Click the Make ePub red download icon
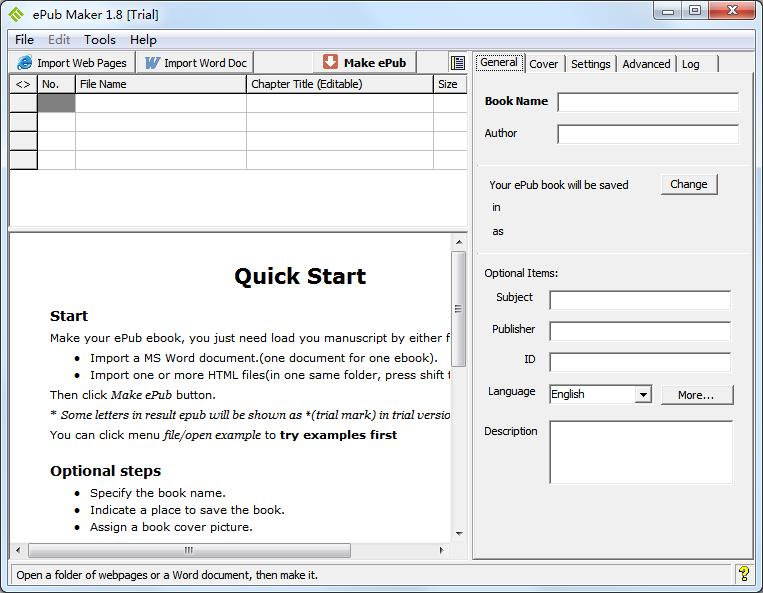The width and height of the screenshot is (763, 593). (330, 62)
